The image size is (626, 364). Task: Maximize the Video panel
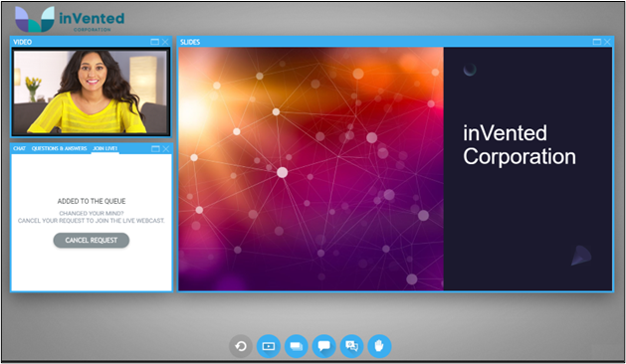pyautogui.click(x=155, y=42)
